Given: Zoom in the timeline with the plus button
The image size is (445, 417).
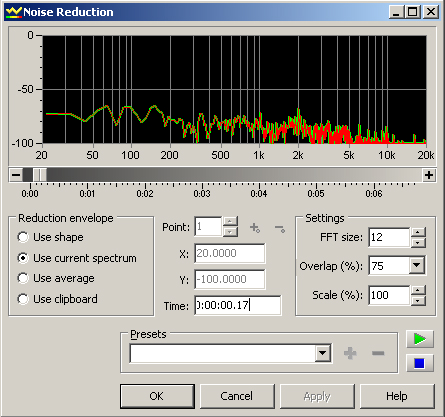Looking at the screenshot, I should pyautogui.click(x=429, y=175).
